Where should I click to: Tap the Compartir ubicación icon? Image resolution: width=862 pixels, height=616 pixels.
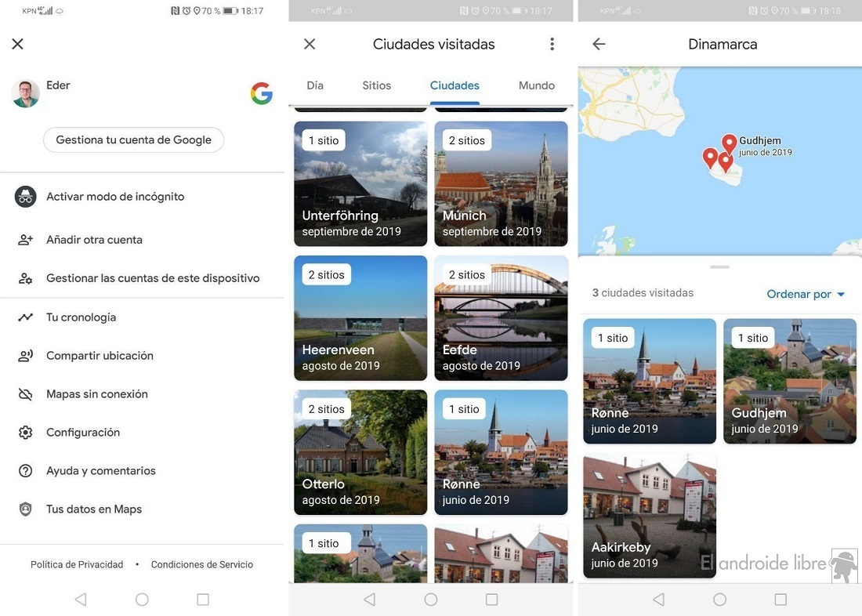click(x=25, y=356)
